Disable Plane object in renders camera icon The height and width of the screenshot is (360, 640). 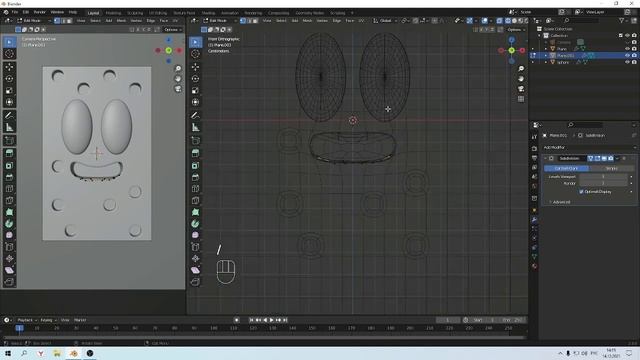pyautogui.click(x=634, y=49)
